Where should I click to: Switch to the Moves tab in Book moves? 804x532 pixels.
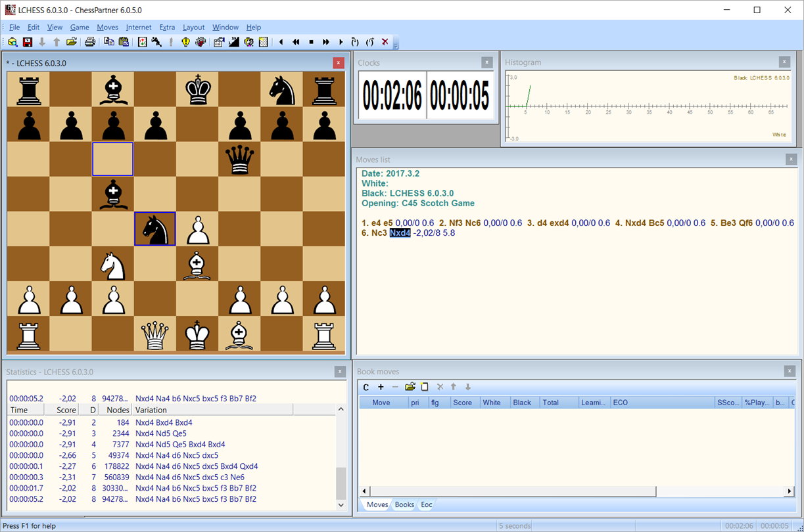377,504
